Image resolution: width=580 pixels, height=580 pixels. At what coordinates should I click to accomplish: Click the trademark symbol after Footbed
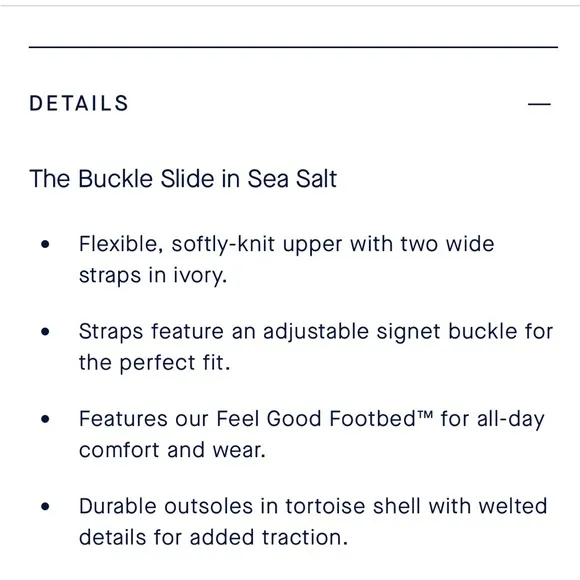[425, 414]
